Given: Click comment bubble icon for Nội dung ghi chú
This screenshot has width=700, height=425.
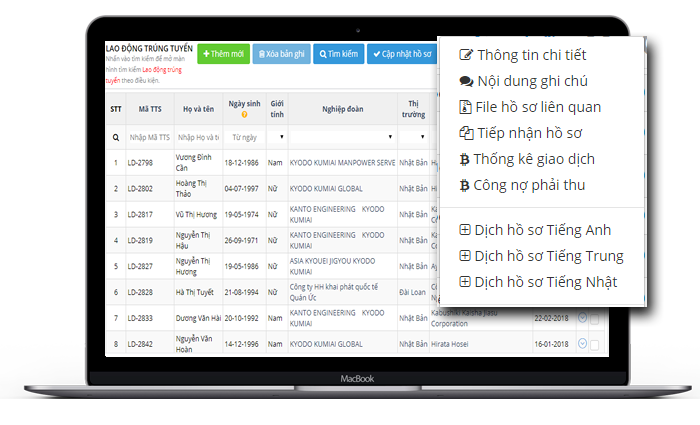Looking at the screenshot, I should pos(465,81).
